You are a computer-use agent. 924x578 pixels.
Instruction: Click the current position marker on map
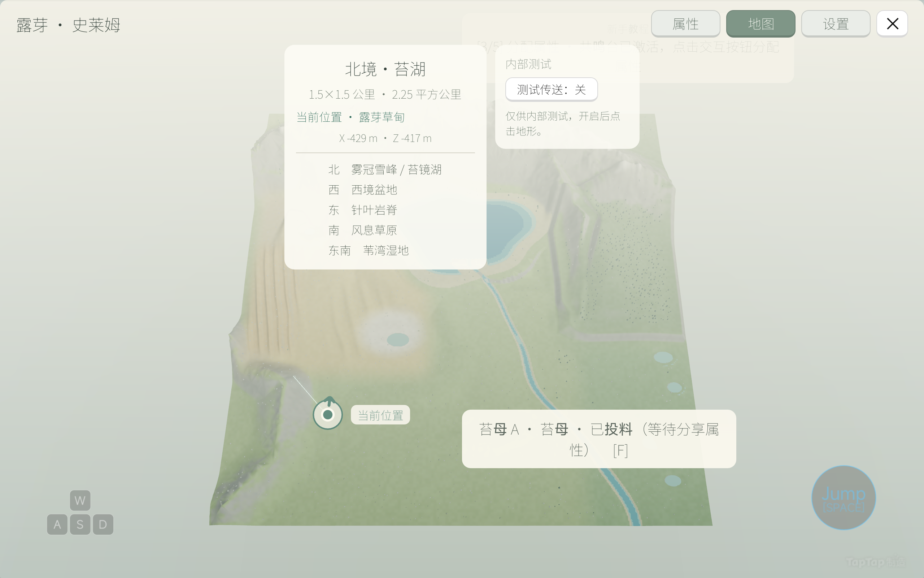coord(328,414)
